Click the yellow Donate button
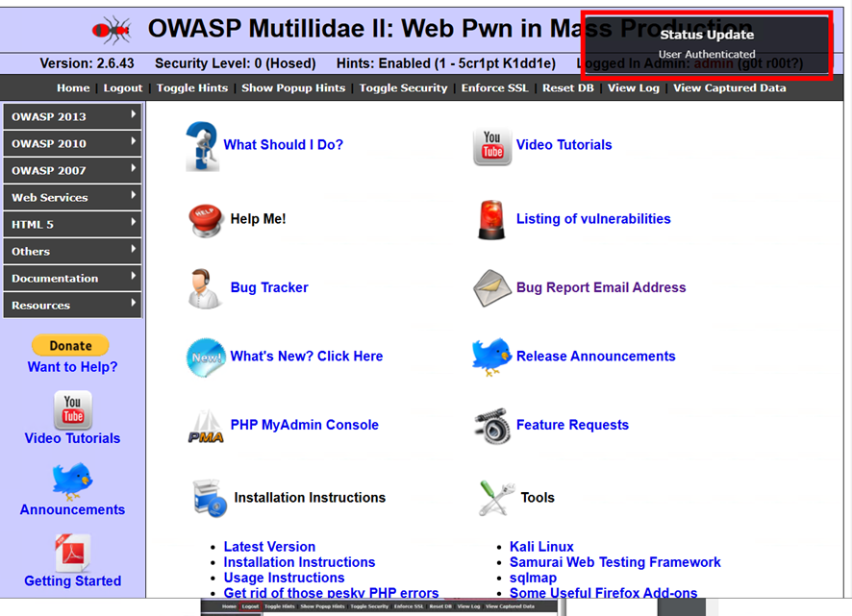This screenshot has width=852, height=616. (x=70, y=346)
